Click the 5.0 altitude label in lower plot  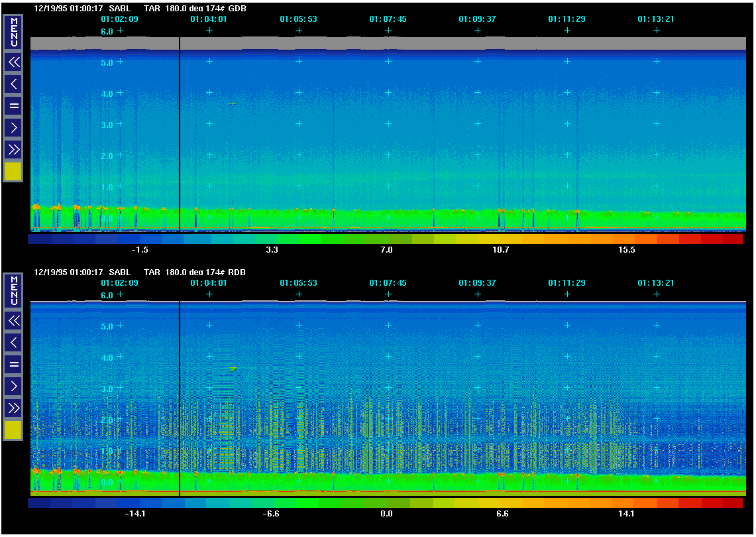[107, 326]
